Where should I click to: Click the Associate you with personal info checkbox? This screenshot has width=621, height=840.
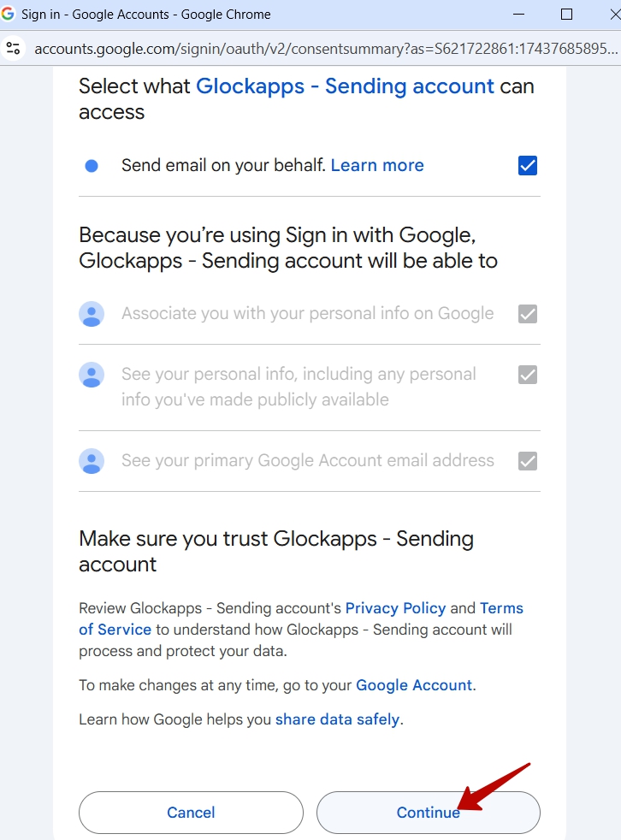(528, 314)
